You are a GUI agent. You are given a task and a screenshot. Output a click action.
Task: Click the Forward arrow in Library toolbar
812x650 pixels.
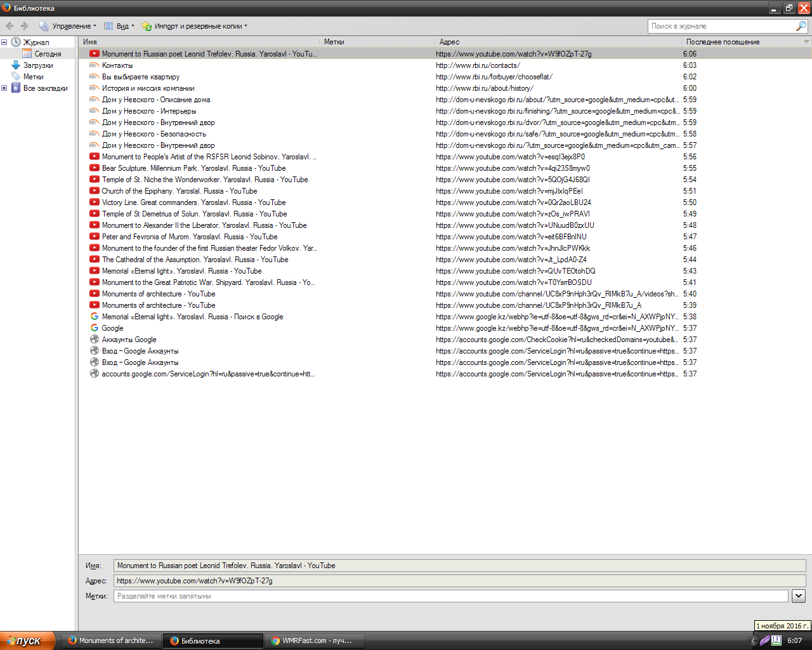[x=25, y=26]
